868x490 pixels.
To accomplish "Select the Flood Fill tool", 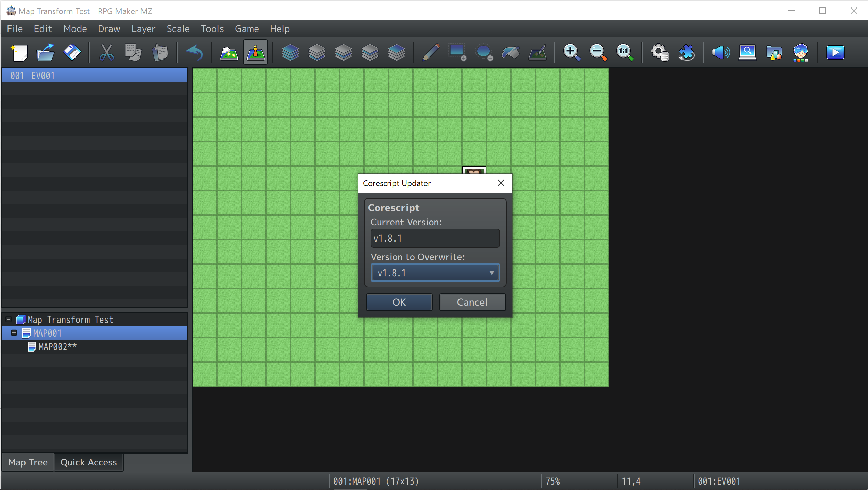I will point(511,53).
